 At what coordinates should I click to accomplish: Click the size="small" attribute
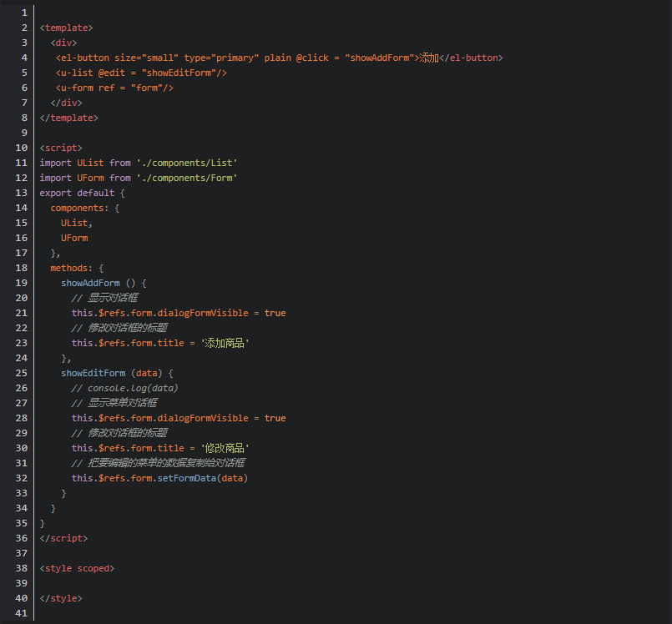click(147, 58)
